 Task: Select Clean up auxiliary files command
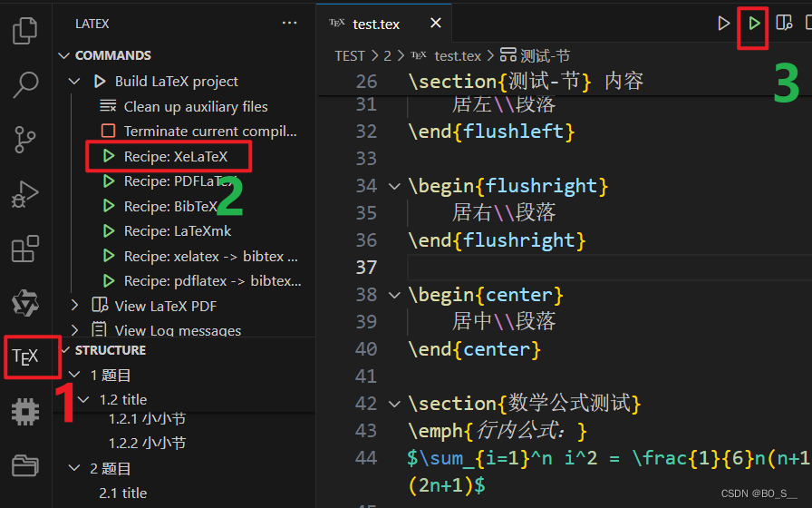click(x=195, y=106)
